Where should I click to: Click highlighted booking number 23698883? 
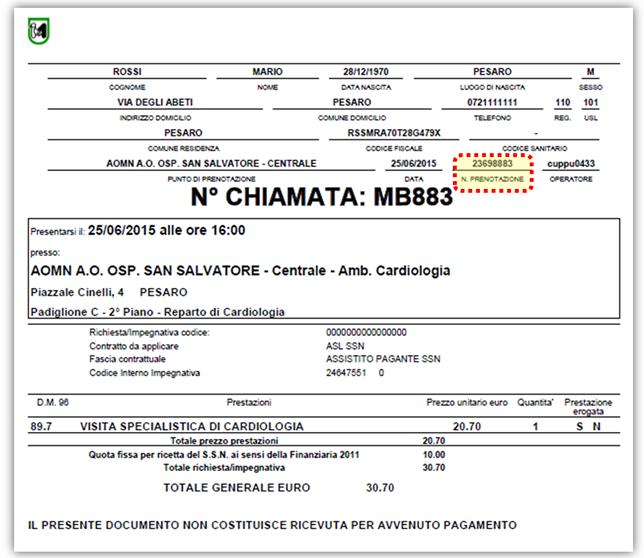(492, 163)
